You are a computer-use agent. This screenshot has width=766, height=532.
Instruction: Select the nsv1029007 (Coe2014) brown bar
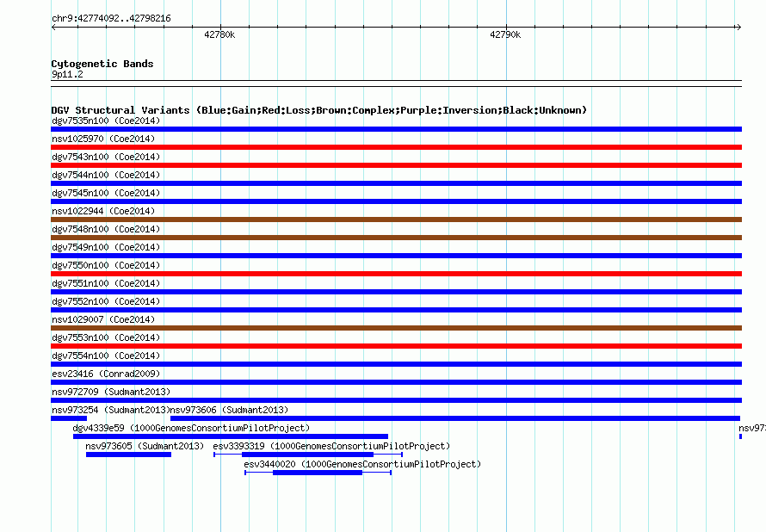point(396,328)
